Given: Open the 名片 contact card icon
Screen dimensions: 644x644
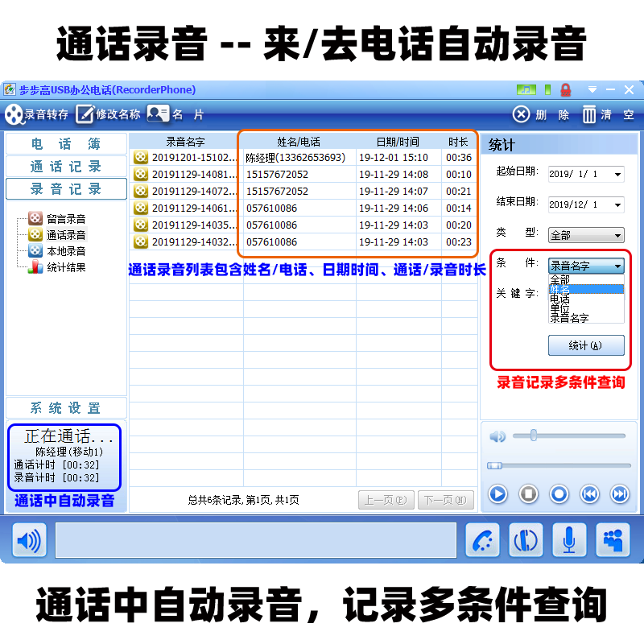Looking at the screenshot, I should tap(158, 114).
